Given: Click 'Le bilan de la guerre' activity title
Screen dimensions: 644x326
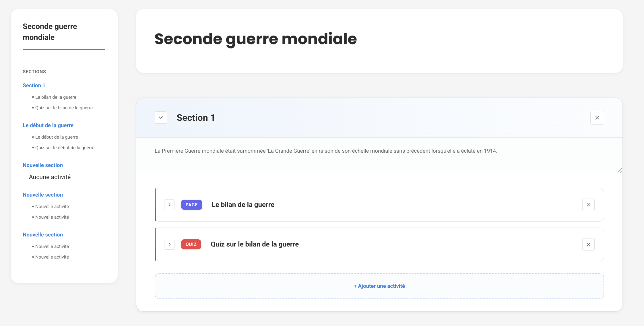Looking at the screenshot, I should (x=243, y=205).
